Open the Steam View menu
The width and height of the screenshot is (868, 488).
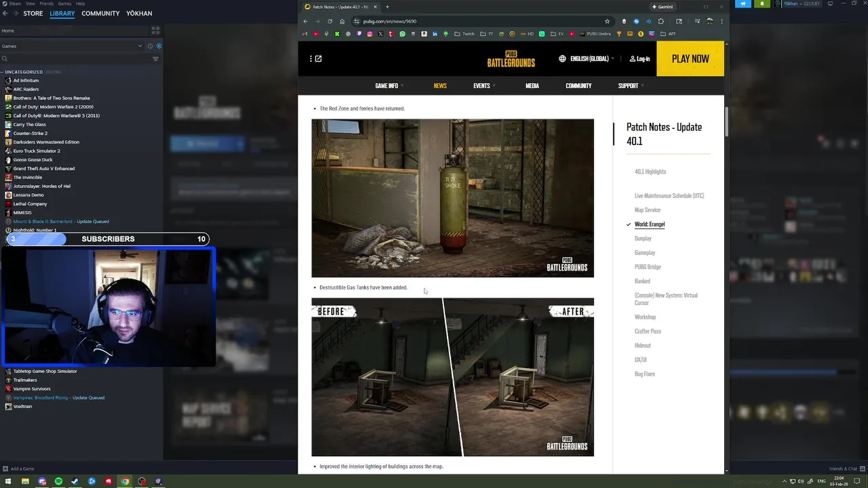pyautogui.click(x=31, y=3)
